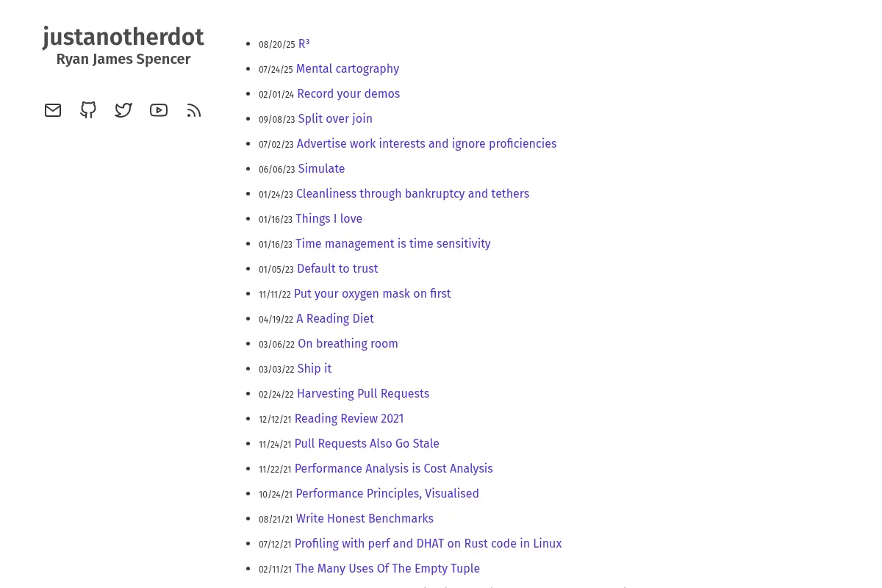The height and width of the screenshot is (588, 882).
Task: Read The Many Uses Of The Empty Tuple
Action: pos(387,569)
